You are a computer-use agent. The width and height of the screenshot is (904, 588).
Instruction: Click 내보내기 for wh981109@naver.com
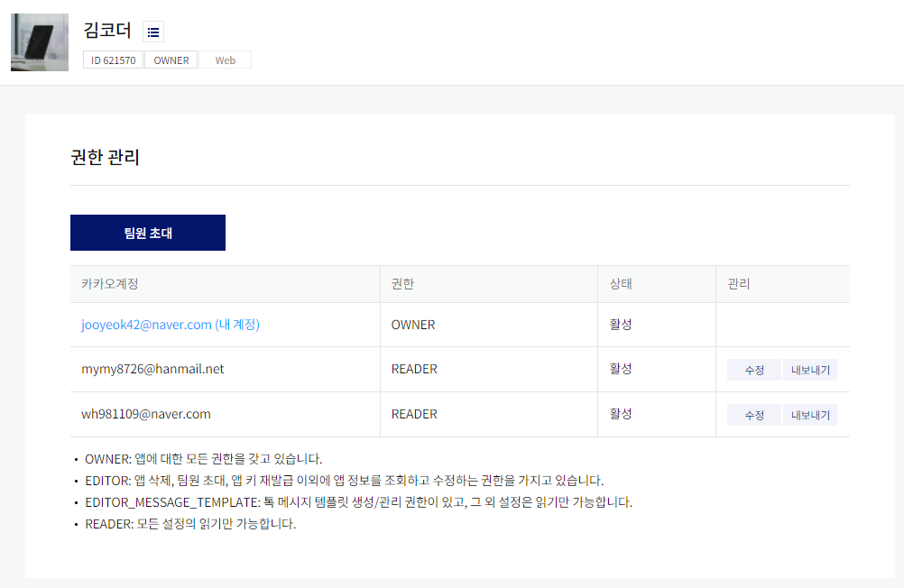click(x=810, y=415)
